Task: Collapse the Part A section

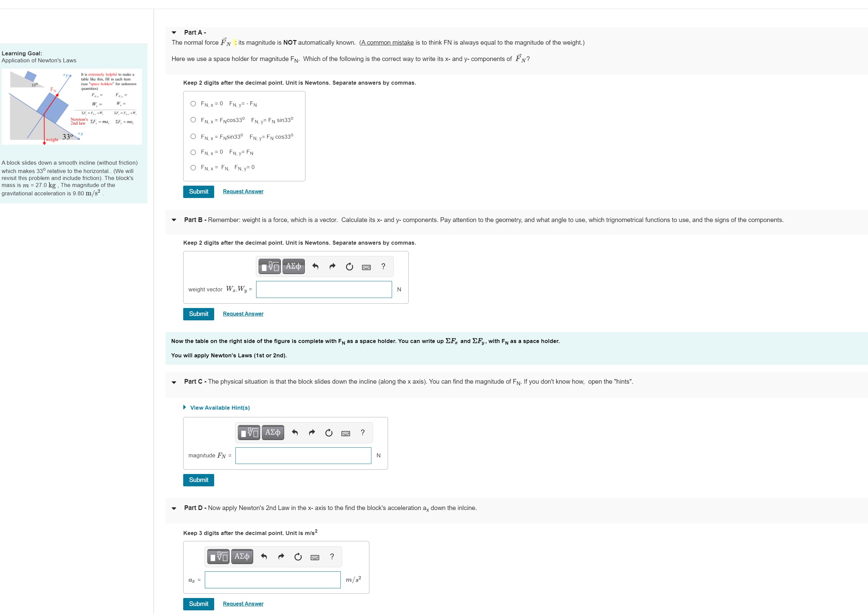Action: 174,33
